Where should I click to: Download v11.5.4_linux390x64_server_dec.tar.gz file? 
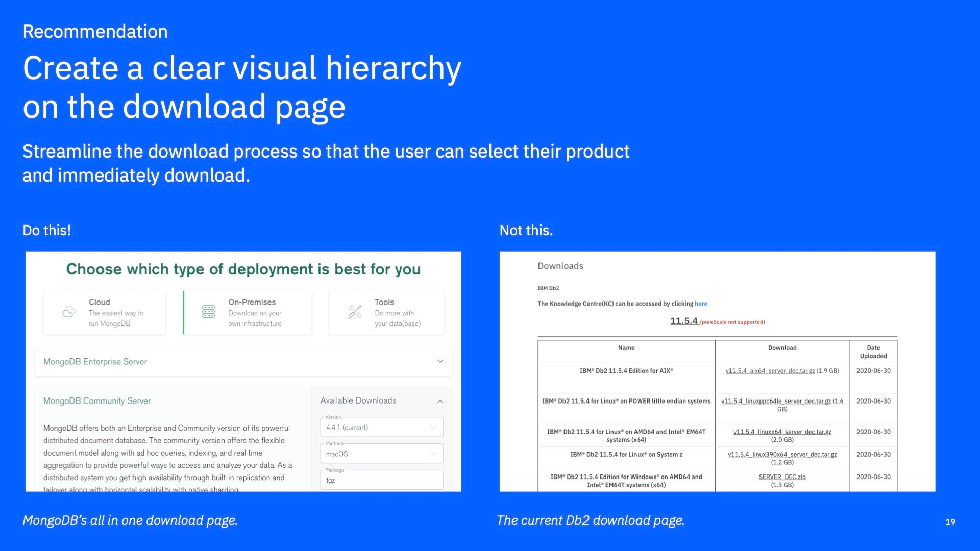pos(782,454)
